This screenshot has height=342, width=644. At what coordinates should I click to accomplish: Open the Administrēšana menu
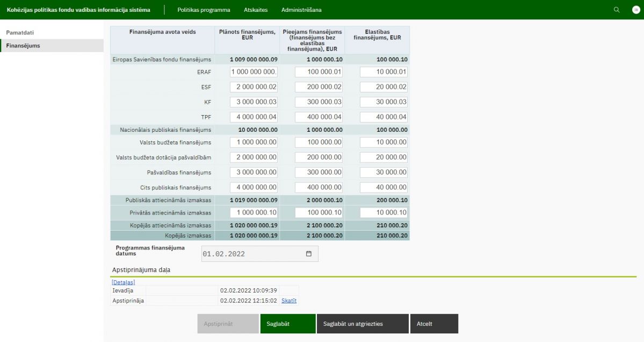[301, 10]
